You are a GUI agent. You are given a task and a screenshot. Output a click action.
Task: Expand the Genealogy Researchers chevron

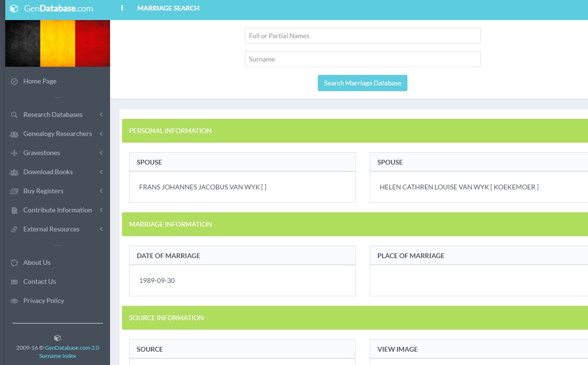(x=101, y=134)
